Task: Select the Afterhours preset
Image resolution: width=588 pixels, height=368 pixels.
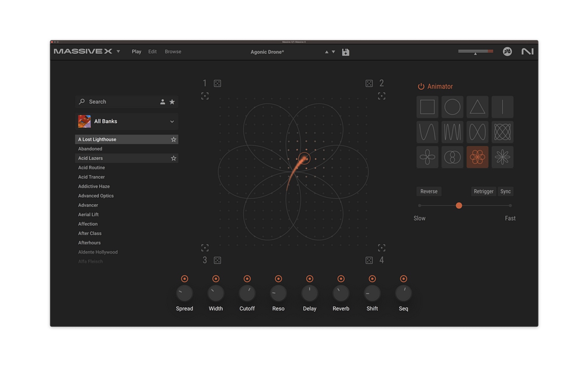Action: pos(127,243)
